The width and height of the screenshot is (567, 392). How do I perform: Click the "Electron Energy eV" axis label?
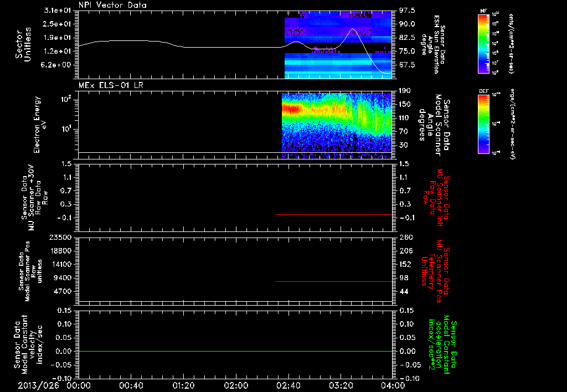(x=40, y=125)
